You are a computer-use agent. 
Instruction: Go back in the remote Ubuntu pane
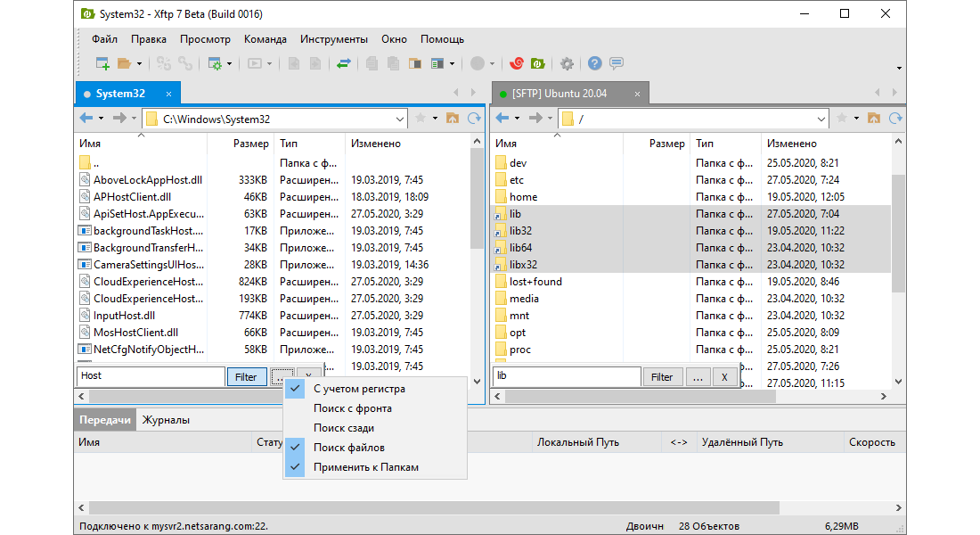[502, 119]
